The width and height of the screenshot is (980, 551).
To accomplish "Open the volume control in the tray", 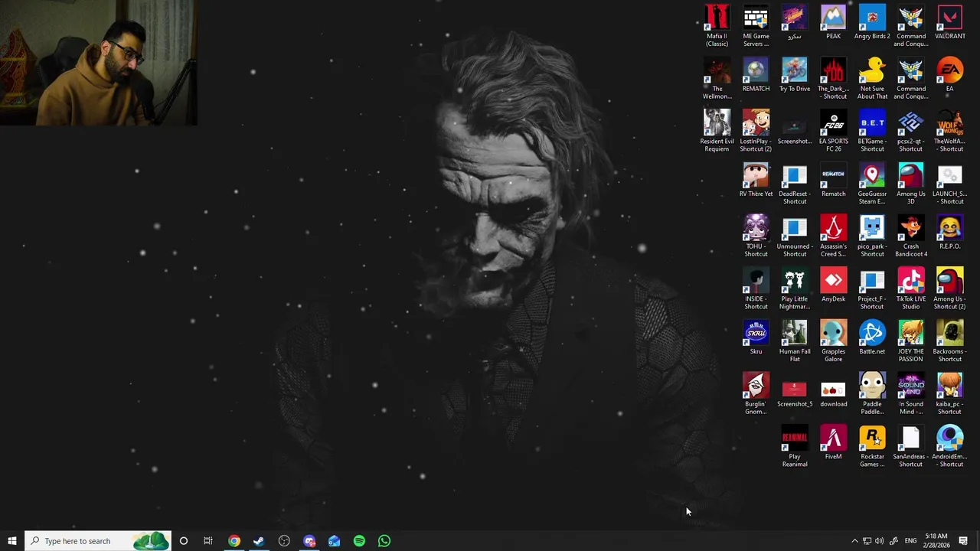I will point(880,541).
